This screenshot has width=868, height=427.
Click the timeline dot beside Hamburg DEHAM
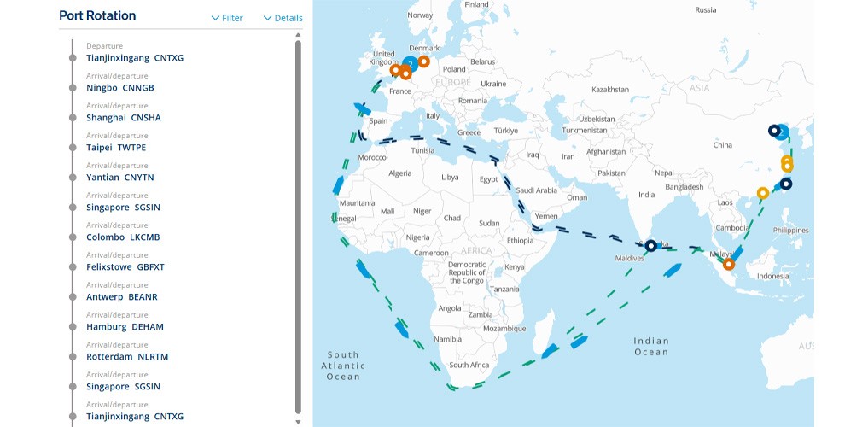(72, 327)
